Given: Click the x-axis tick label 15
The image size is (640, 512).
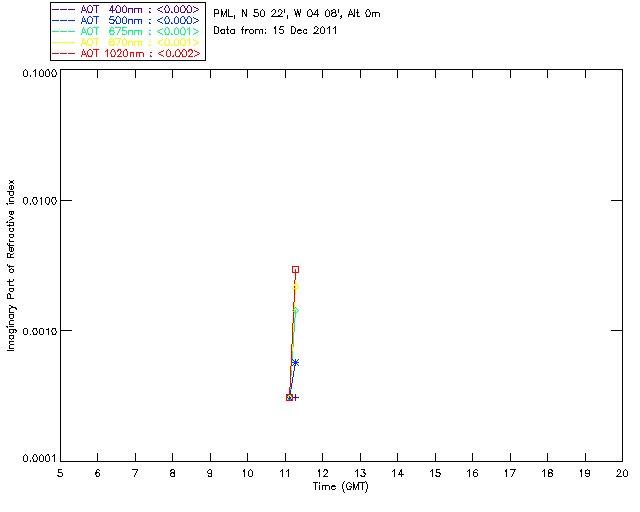Looking at the screenshot, I should [x=435, y=473].
